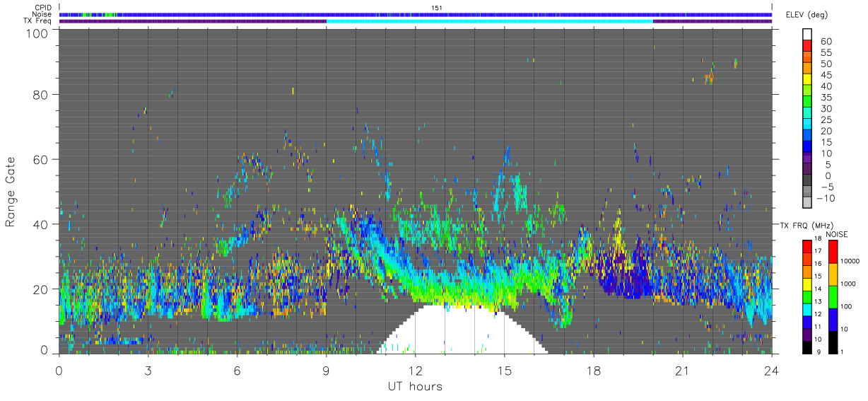Pick the green segment of the NOISE colorbar
The width and height of the screenshot is (868, 401).
click(x=833, y=296)
